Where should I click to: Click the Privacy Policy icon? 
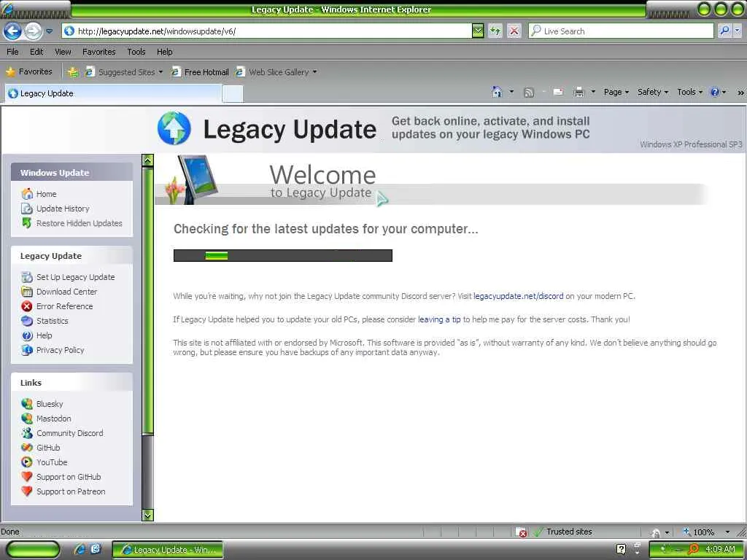(27, 350)
